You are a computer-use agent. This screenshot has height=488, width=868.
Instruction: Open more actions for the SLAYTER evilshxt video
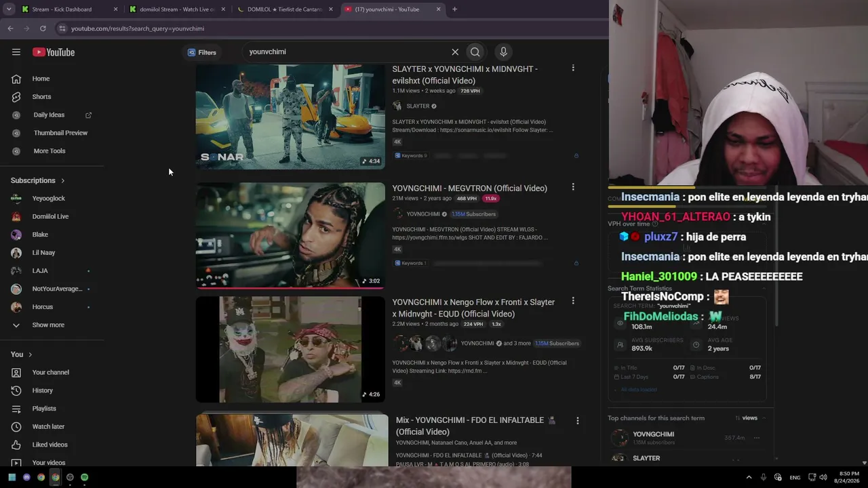[x=573, y=68]
